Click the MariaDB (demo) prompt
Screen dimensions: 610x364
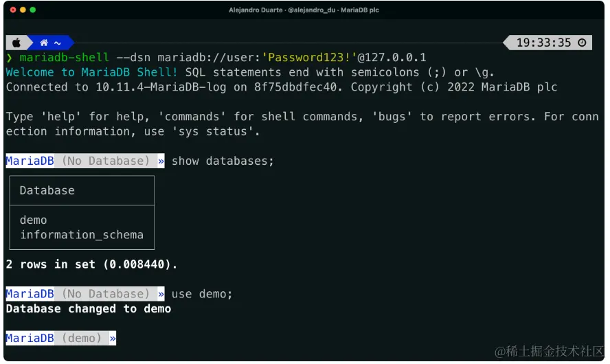pyautogui.click(x=61, y=339)
